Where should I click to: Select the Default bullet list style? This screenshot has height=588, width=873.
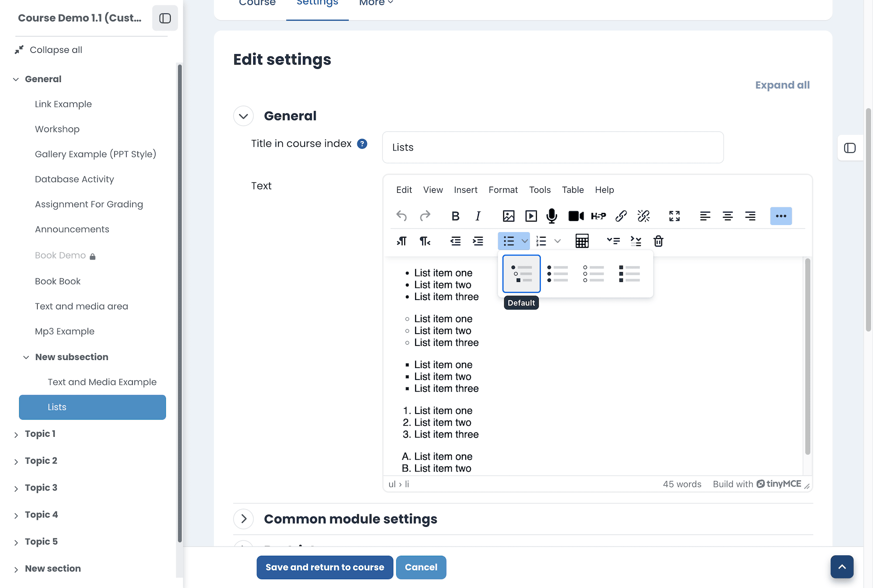pos(521,273)
